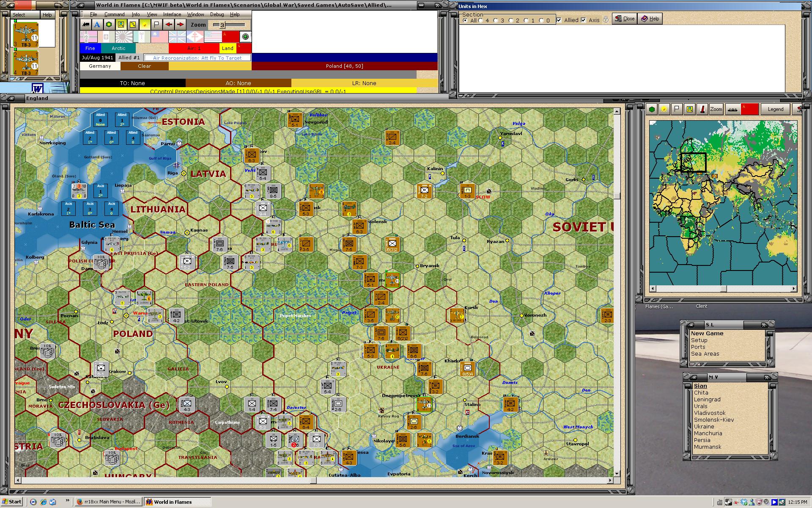This screenshot has width=812, height=508.
Task: Select Ports in the S L list
Action: pyautogui.click(x=698, y=347)
